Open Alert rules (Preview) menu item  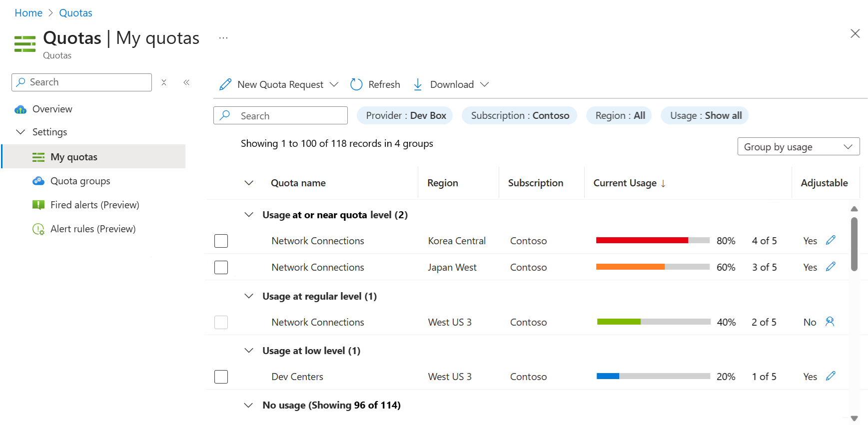coord(93,229)
